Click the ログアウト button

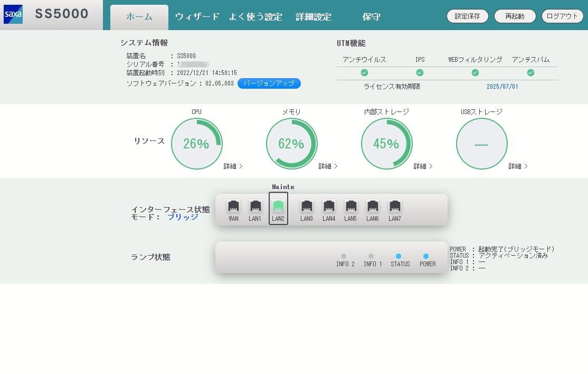click(563, 16)
